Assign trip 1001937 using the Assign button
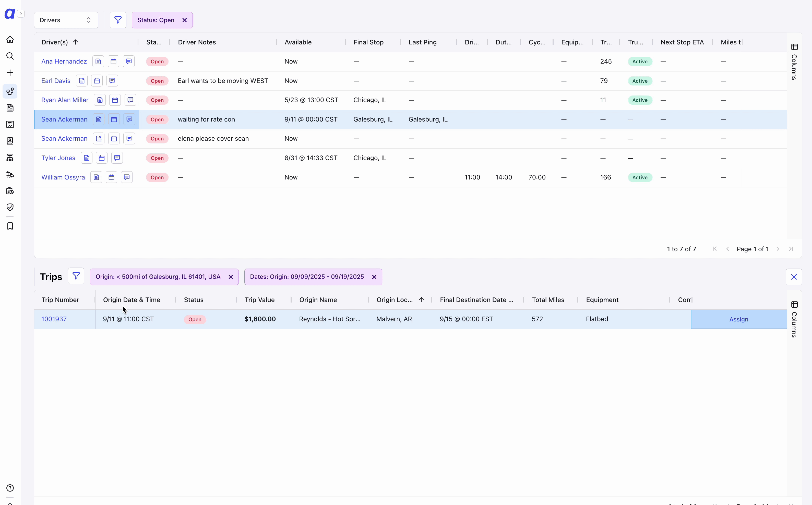 coord(738,319)
